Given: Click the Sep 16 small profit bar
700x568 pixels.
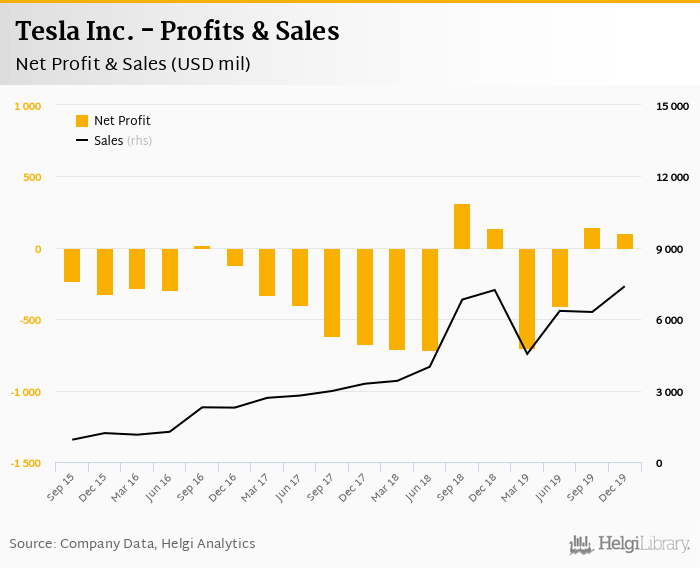Looking at the screenshot, I should point(202,247).
